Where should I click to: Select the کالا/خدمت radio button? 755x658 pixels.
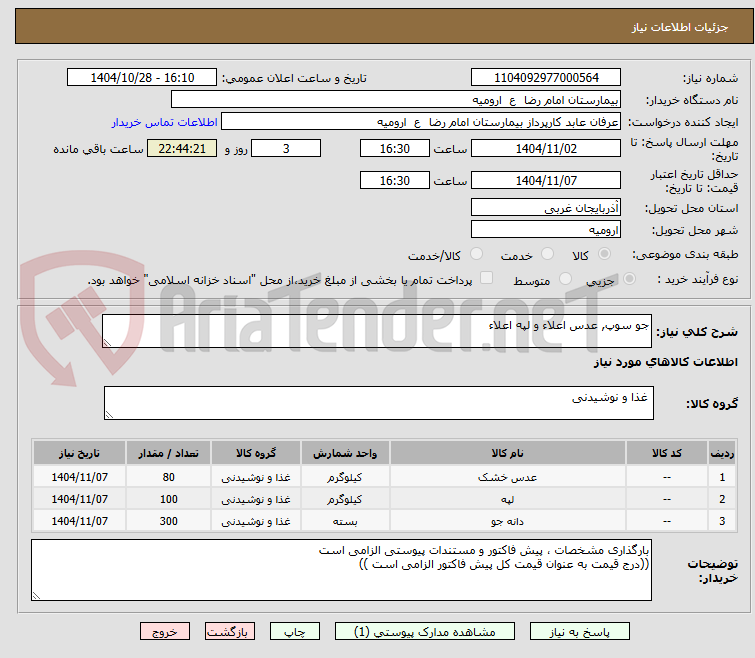click(476, 254)
